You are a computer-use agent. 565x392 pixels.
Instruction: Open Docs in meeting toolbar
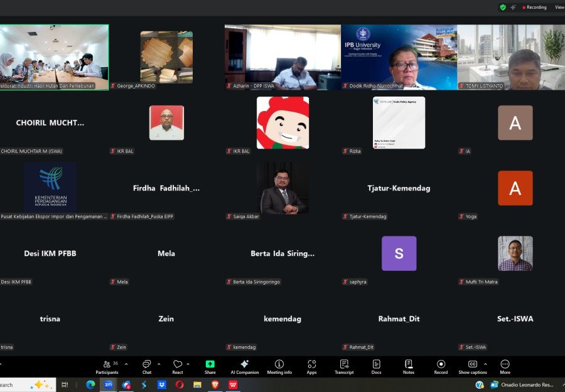pyautogui.click(x=376, y=366)
